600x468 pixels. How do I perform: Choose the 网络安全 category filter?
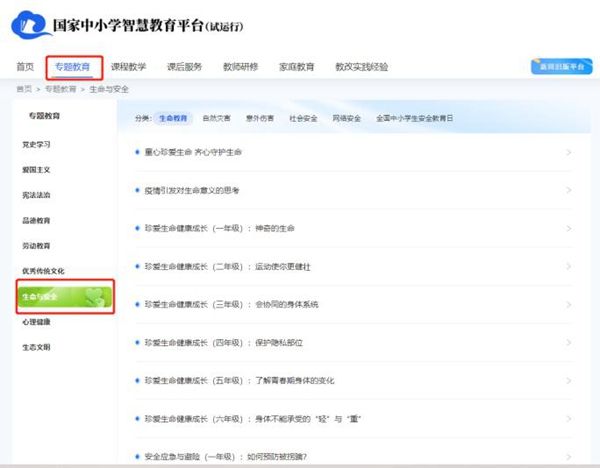pyautogui.click(x=346, y=118)
